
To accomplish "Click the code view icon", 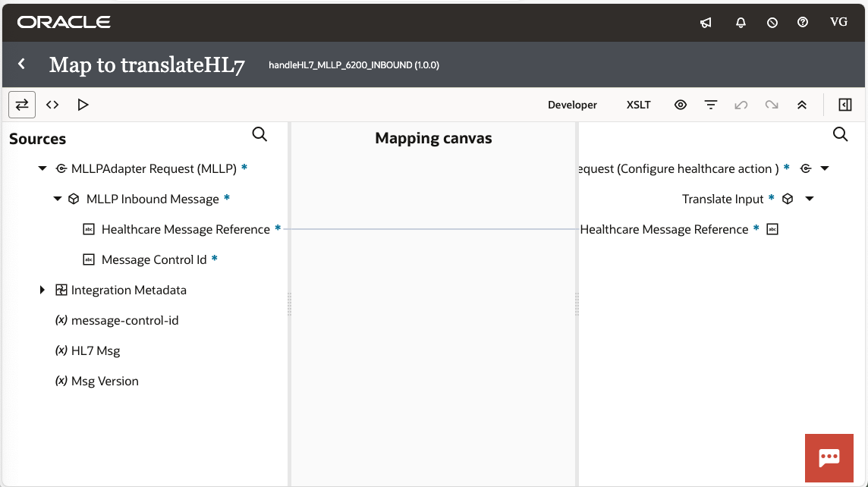I will point(52,105).
